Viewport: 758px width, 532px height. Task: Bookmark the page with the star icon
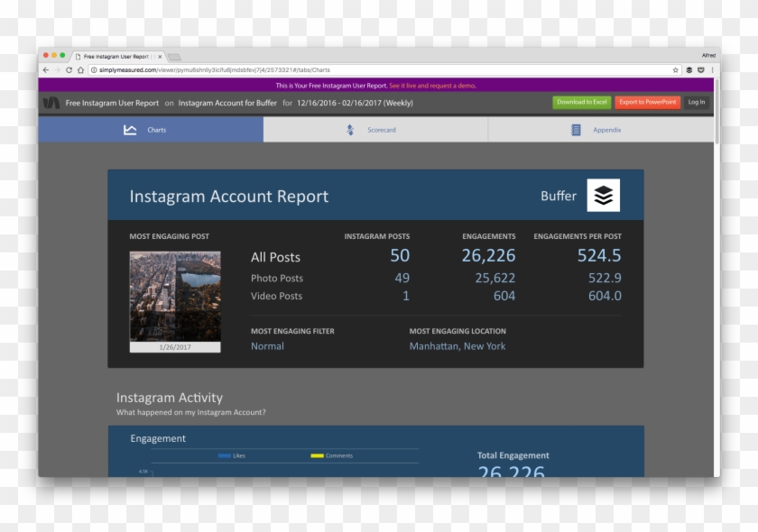tap(674, 68)
